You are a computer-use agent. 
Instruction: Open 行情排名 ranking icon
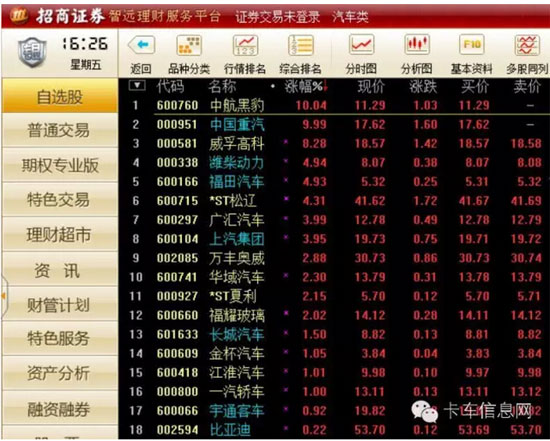pyautogui.click(x=245, y=45)
